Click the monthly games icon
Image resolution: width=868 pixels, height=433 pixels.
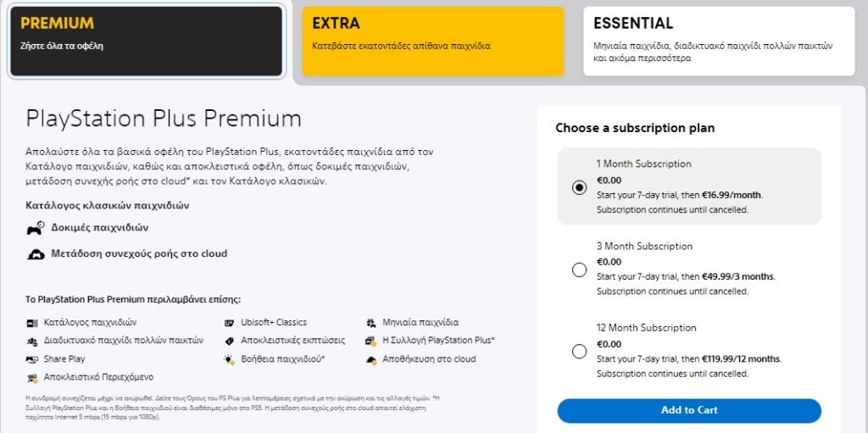point(371,323)
